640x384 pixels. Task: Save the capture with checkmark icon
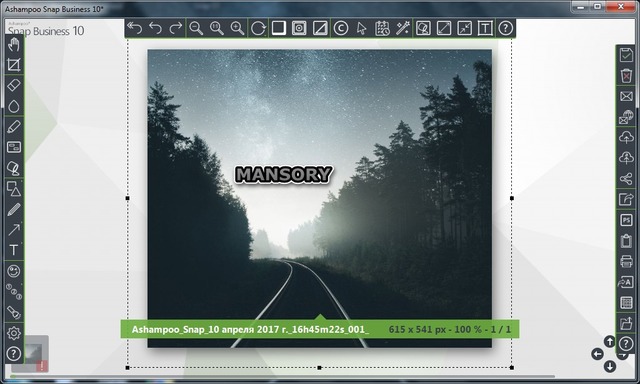tap(626, 55)
